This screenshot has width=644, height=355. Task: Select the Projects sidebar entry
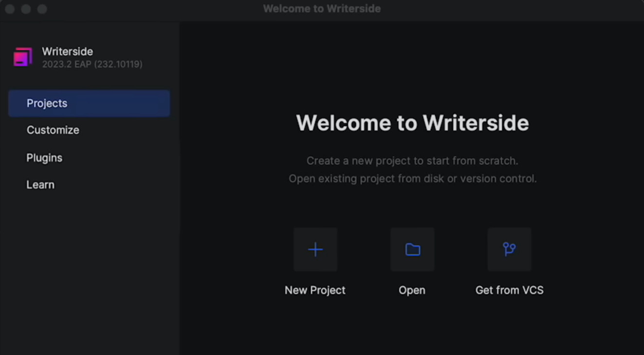[x=47, y=103]
